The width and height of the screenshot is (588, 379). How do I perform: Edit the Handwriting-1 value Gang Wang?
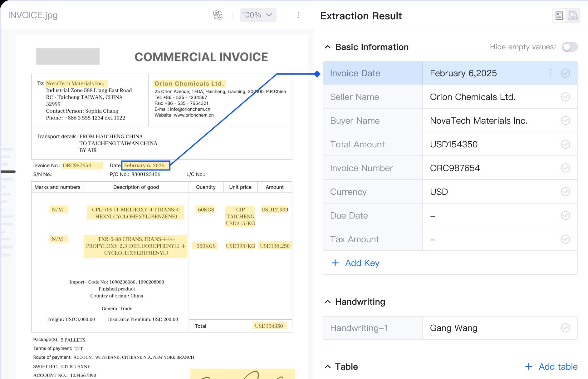pyautogui.click(x=454, y=328)
